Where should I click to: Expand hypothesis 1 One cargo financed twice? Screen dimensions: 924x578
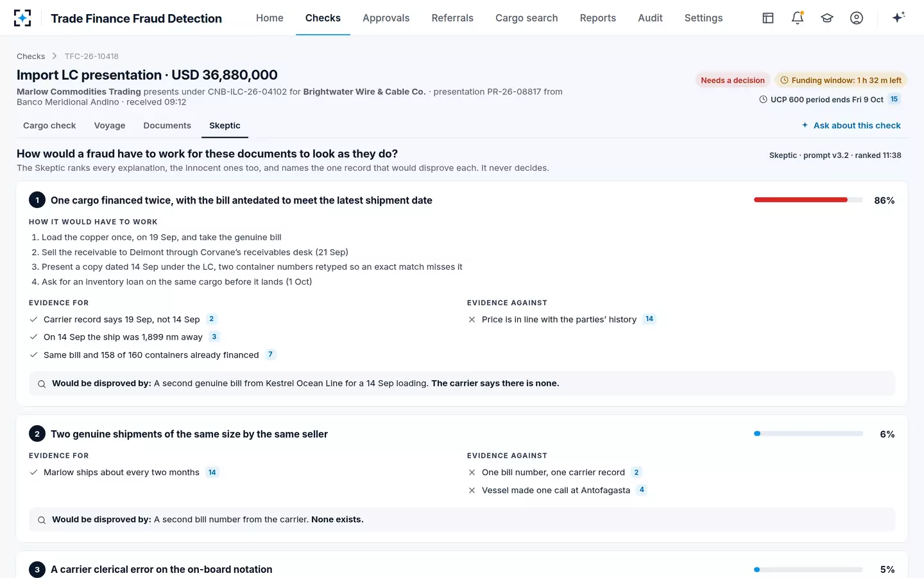click(241, 200)
